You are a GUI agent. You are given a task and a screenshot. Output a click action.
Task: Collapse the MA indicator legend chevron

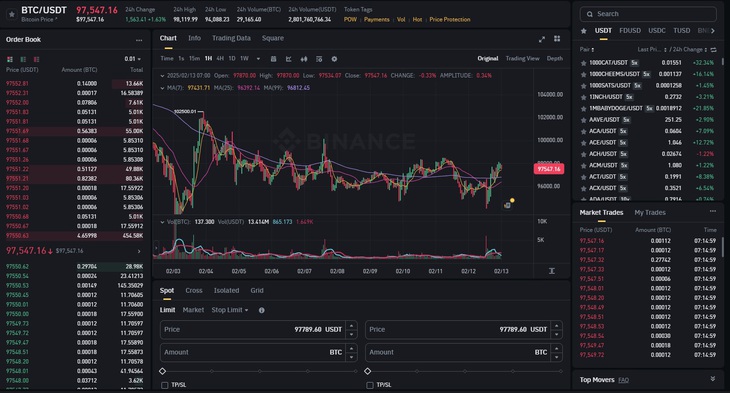tap(162, 88)
